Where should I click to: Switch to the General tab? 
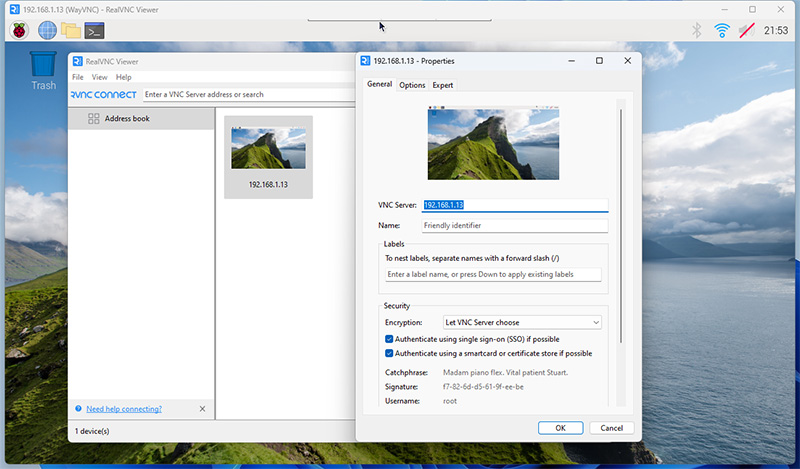click(380, 84)
